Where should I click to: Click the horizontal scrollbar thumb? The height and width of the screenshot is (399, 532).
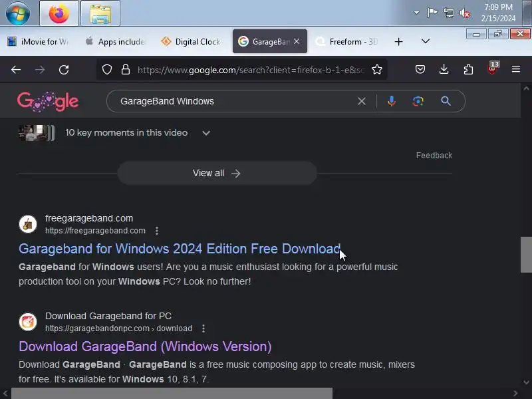click(x=172, y=394)
